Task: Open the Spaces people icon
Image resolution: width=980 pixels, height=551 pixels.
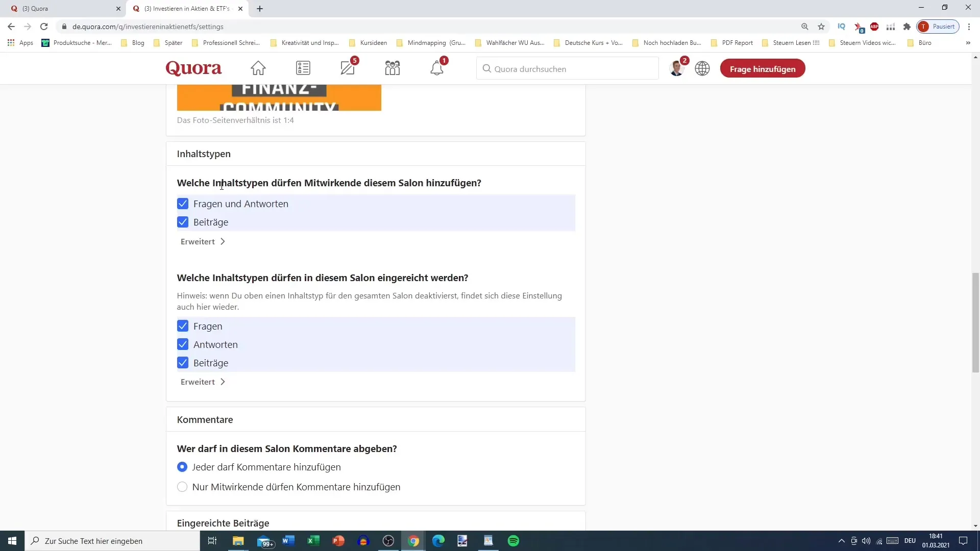Action: [x=393, y=68]
